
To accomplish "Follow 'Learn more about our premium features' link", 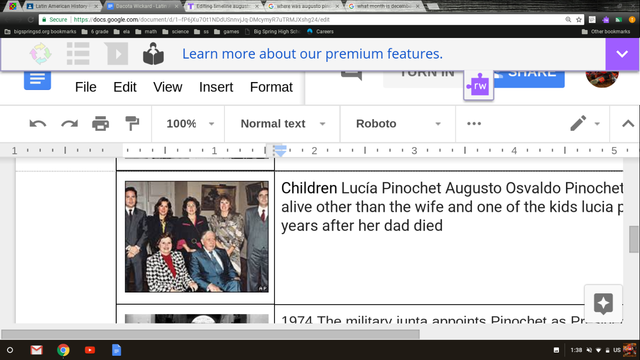I will [312, 54].
